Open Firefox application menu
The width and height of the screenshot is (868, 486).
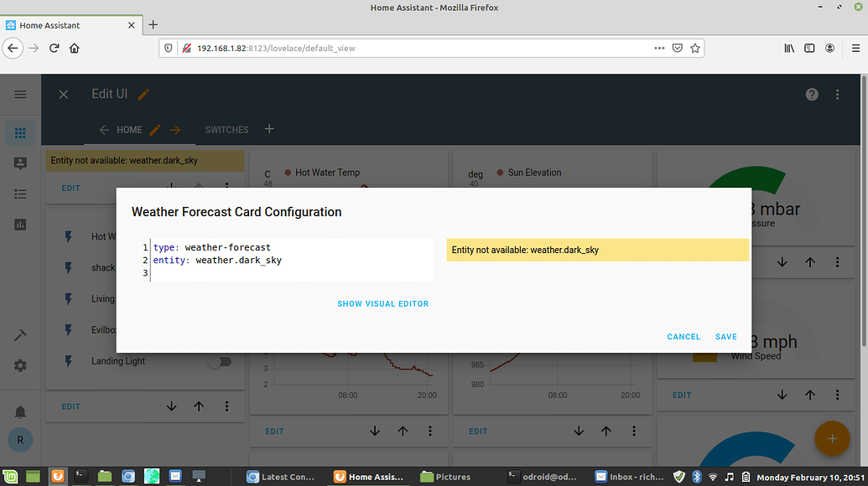[855, 48]
